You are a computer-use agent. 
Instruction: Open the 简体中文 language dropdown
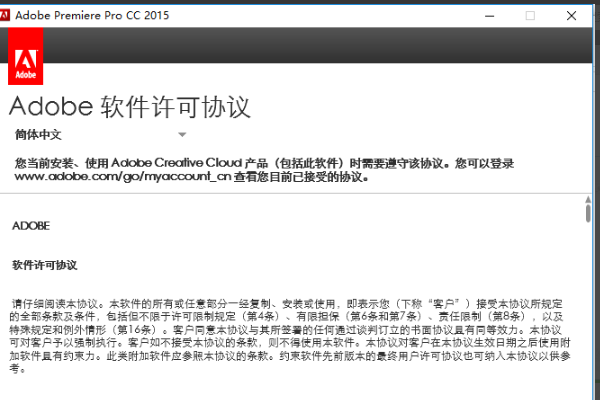(100, 135)
